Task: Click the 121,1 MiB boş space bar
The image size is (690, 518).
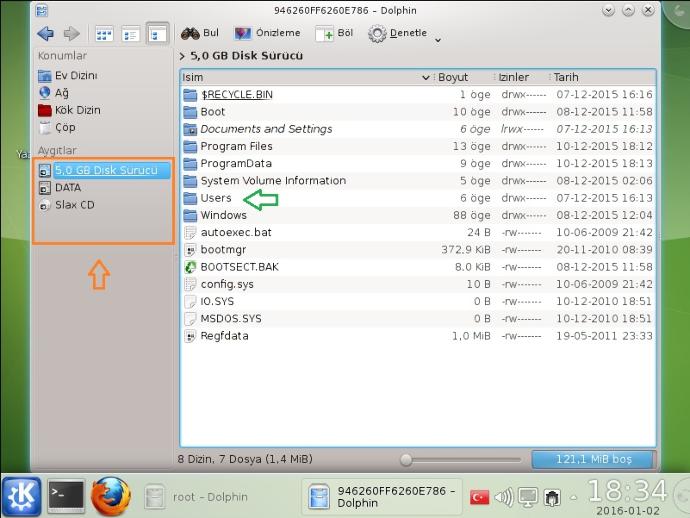Action: (x=594, y=459)
